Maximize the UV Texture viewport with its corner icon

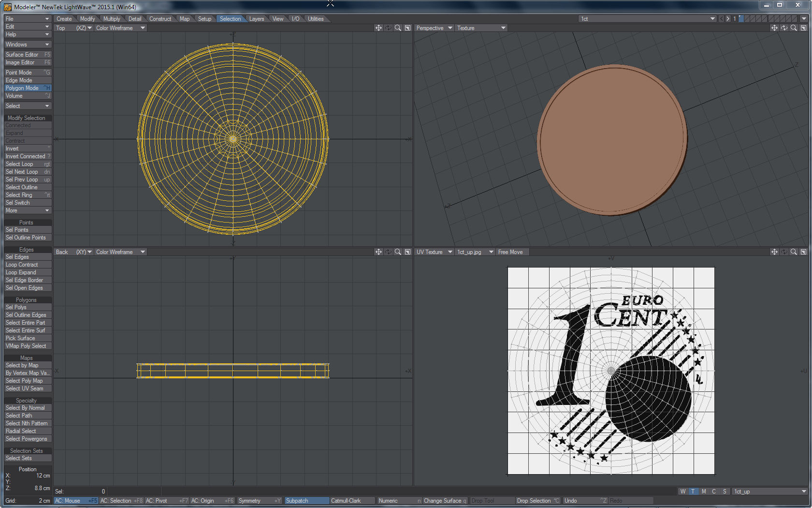803,252
